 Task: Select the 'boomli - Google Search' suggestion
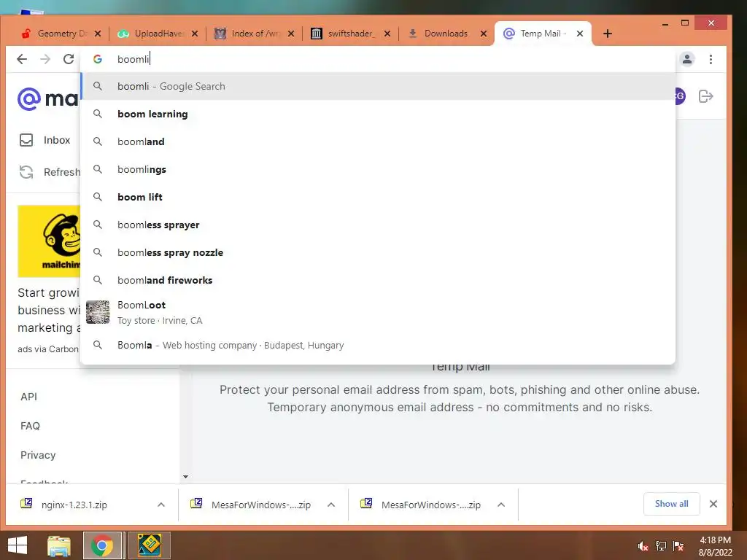pos(378,86)
